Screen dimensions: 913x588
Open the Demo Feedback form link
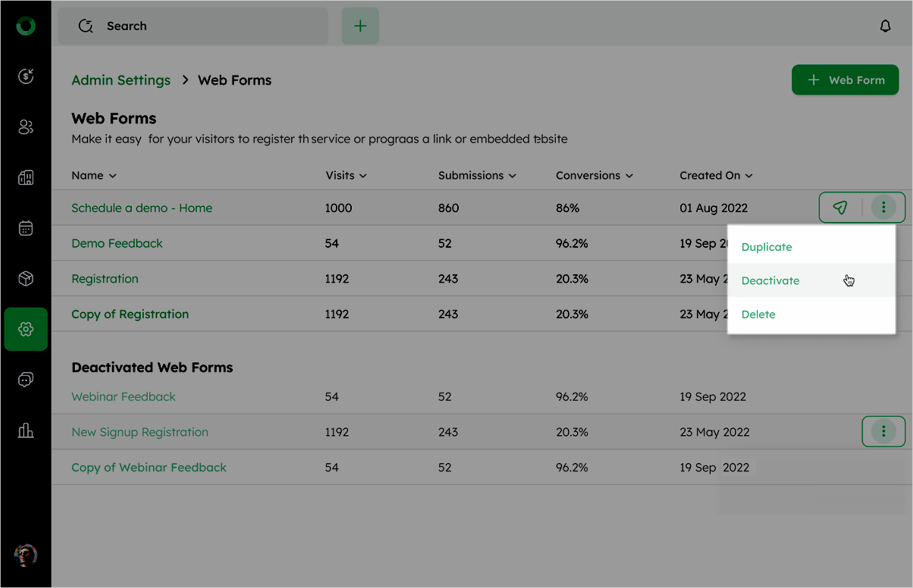tap(117, 243)
